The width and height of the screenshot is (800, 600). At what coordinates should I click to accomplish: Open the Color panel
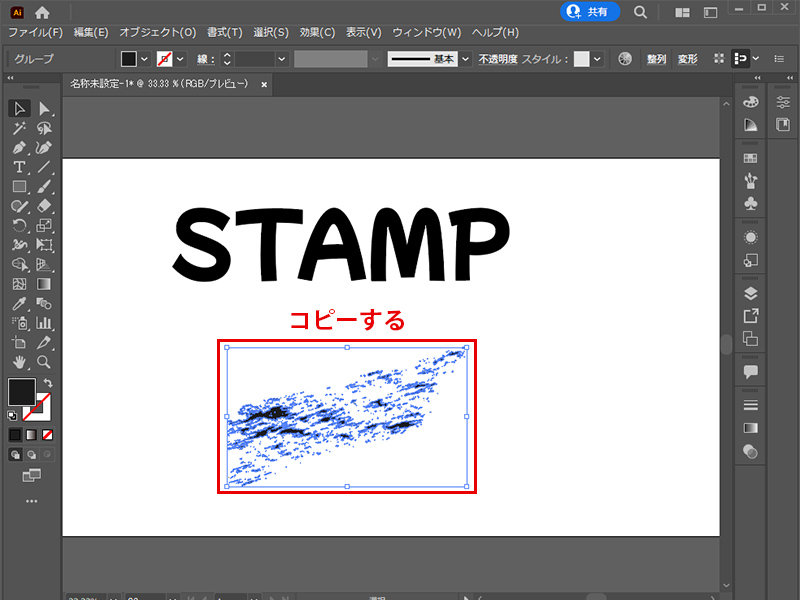tap(751, 101)
